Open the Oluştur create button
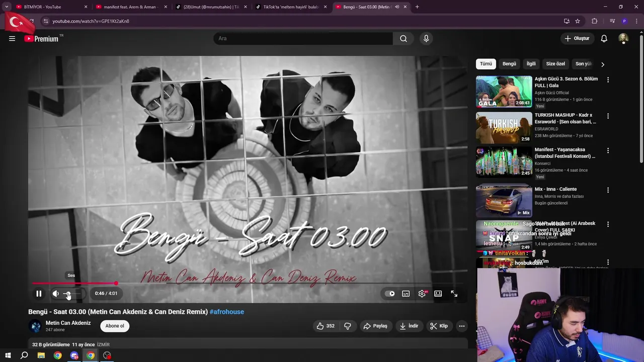Image resolution: width=644 pixels, height=362 pixels. pyautogui.click(x=577, y=38)
